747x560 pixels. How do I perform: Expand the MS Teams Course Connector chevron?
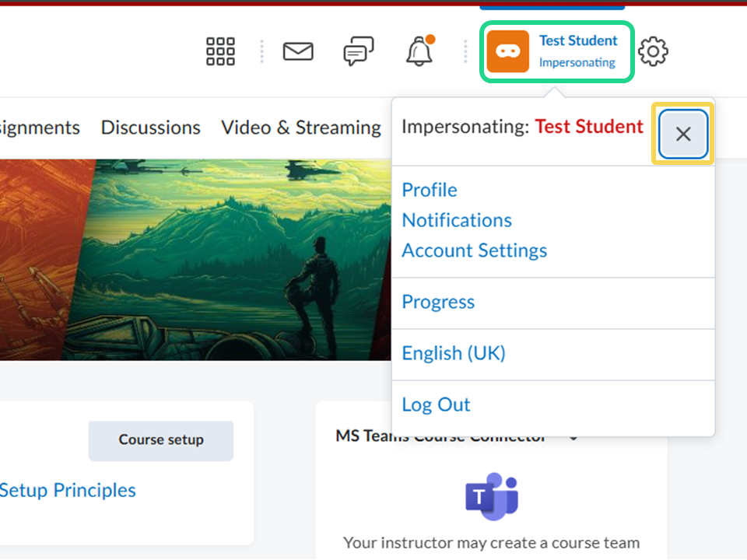click(573, 438)
